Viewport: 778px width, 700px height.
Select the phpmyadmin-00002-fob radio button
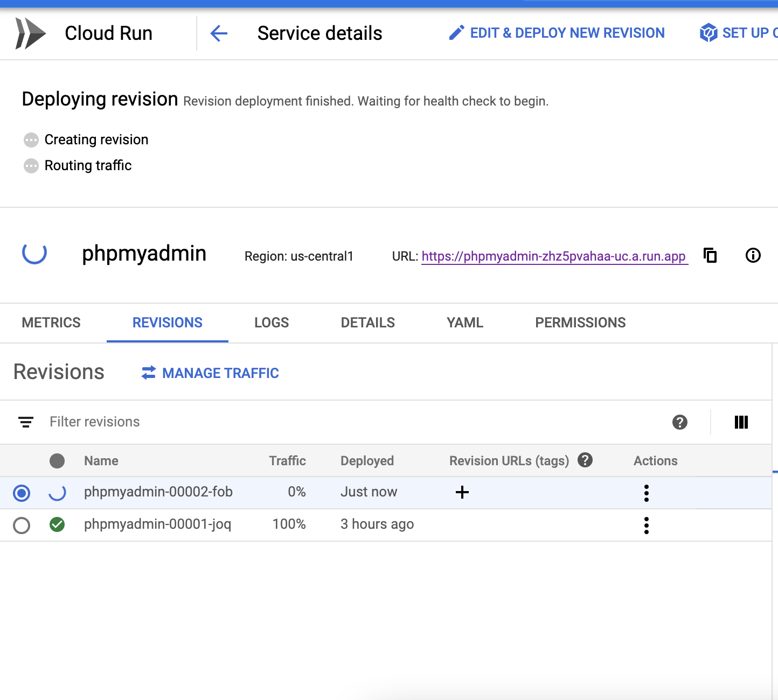(x=22, y=493)
